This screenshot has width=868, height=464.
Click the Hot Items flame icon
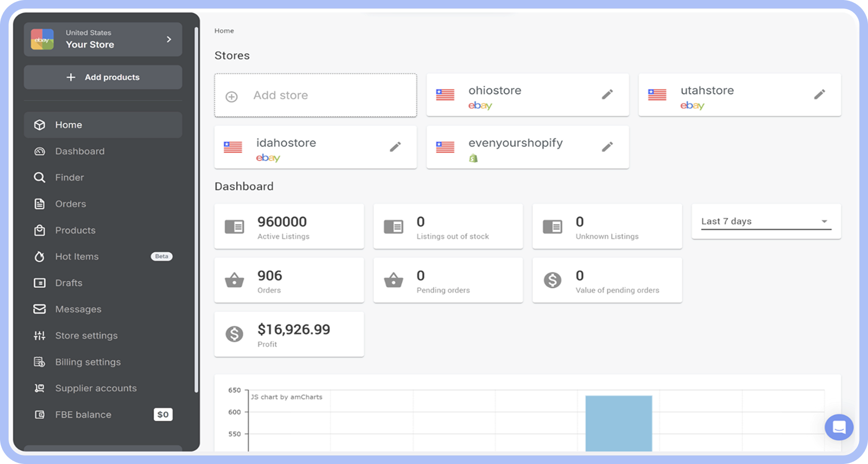click(x=39, y=256)
